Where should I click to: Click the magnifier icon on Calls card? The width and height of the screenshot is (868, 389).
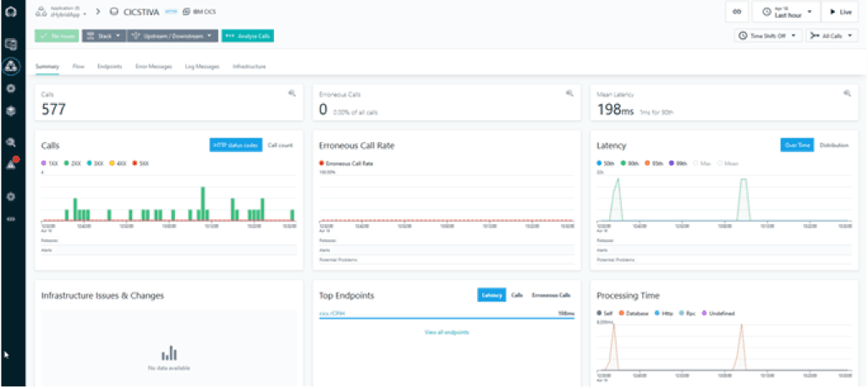[x=290, y=94]
